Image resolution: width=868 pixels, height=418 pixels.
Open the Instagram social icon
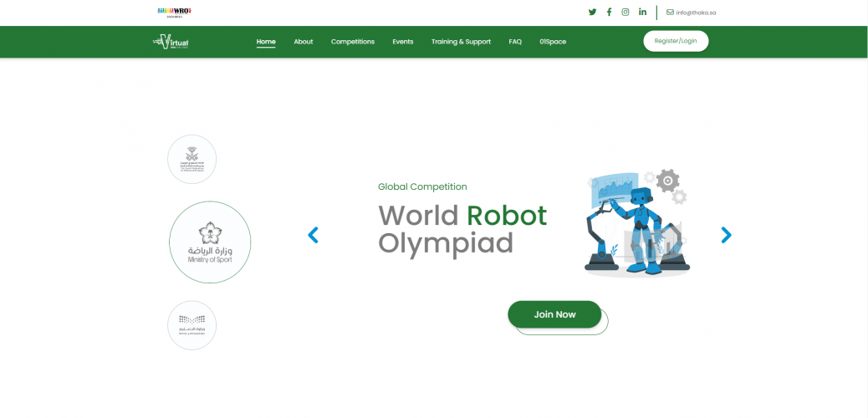tap(625, 13)
